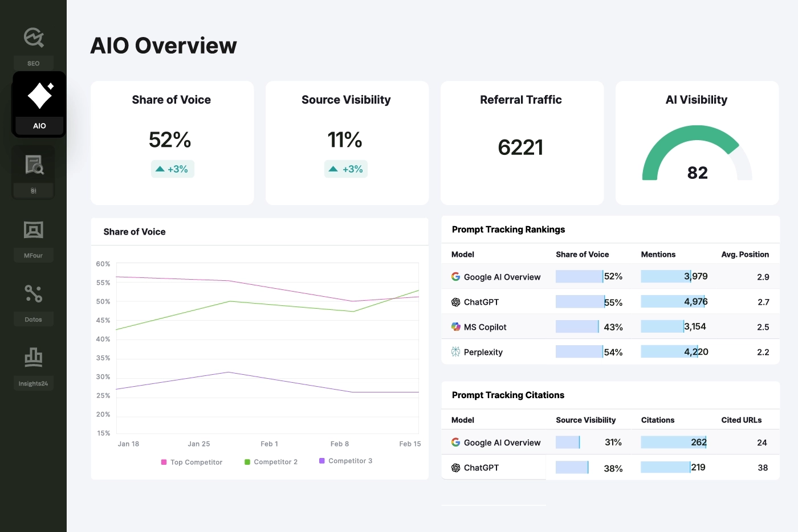Sort by Mentions column header
Image resolution: width=798 pixels, height=532 pixels.
[x=658, y=255]
